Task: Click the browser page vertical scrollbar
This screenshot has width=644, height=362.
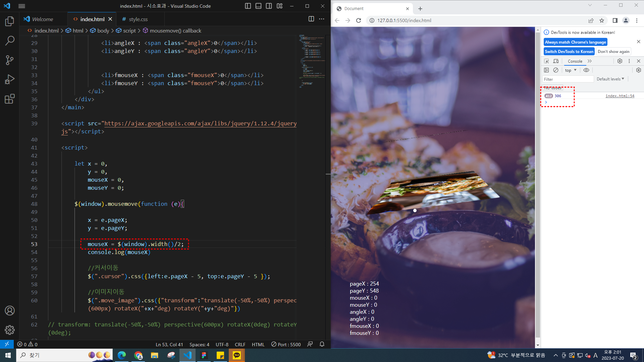Action: tap(538, 184)
